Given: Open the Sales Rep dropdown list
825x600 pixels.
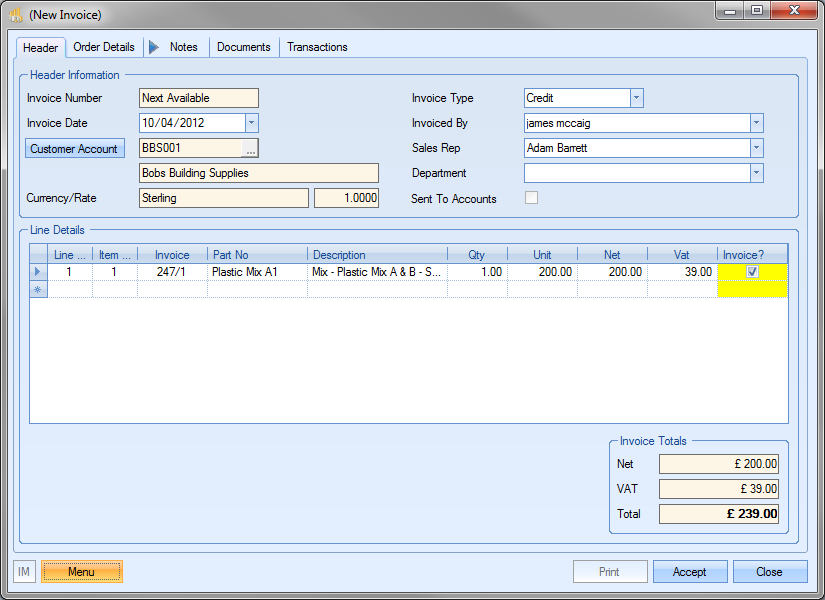Looking at the screenshot, I should click(x=756, y=148).
